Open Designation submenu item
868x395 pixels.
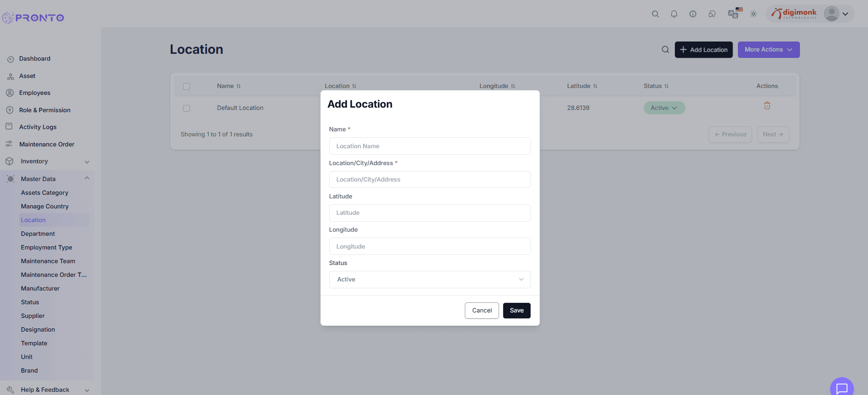point(38,330)
